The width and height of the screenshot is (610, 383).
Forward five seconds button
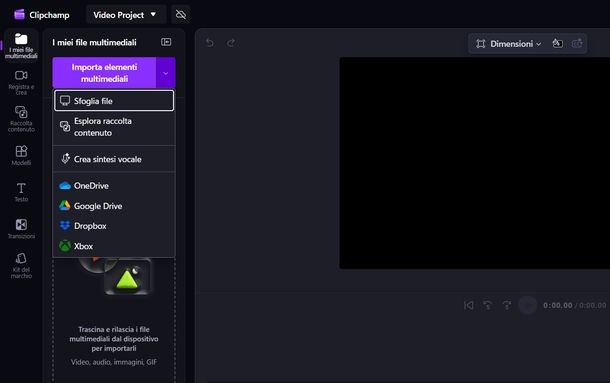pyautogui.click(x=507, y=305)
